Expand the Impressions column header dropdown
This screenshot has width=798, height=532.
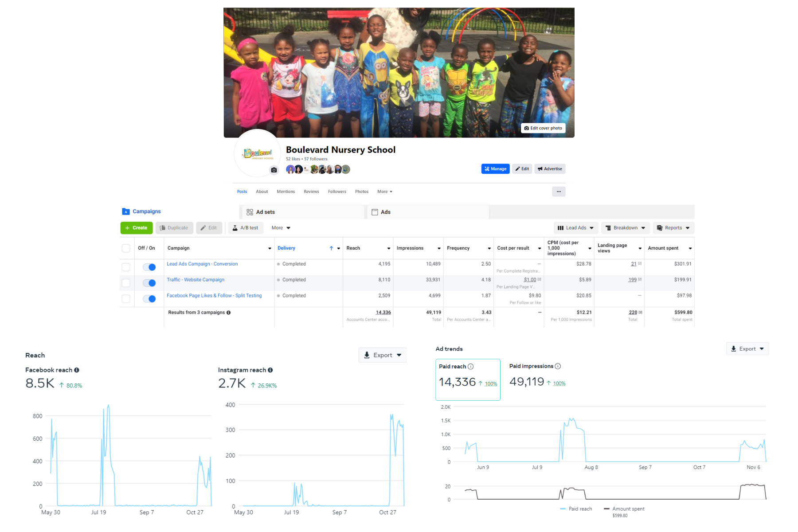point(439,248)
